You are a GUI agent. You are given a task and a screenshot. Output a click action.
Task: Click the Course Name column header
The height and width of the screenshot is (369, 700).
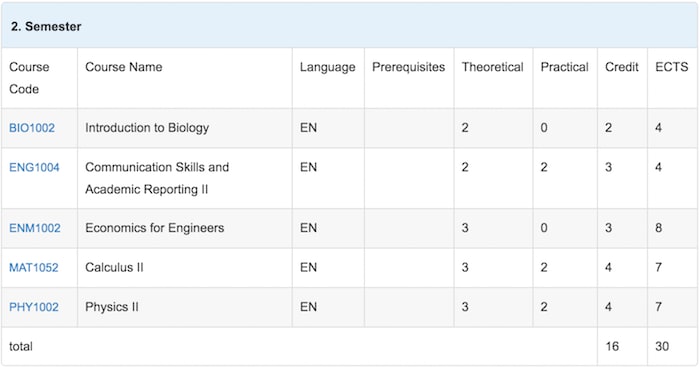[x=124, y=67]
